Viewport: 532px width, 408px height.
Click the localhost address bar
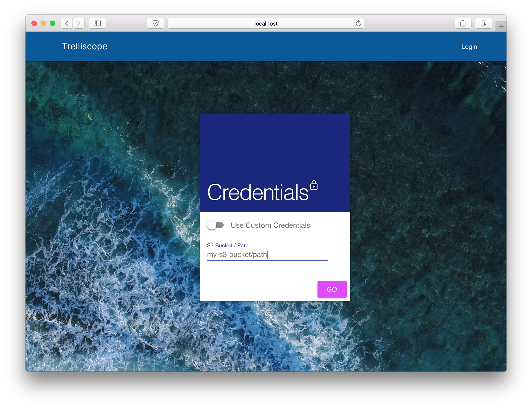pos(266,24)
